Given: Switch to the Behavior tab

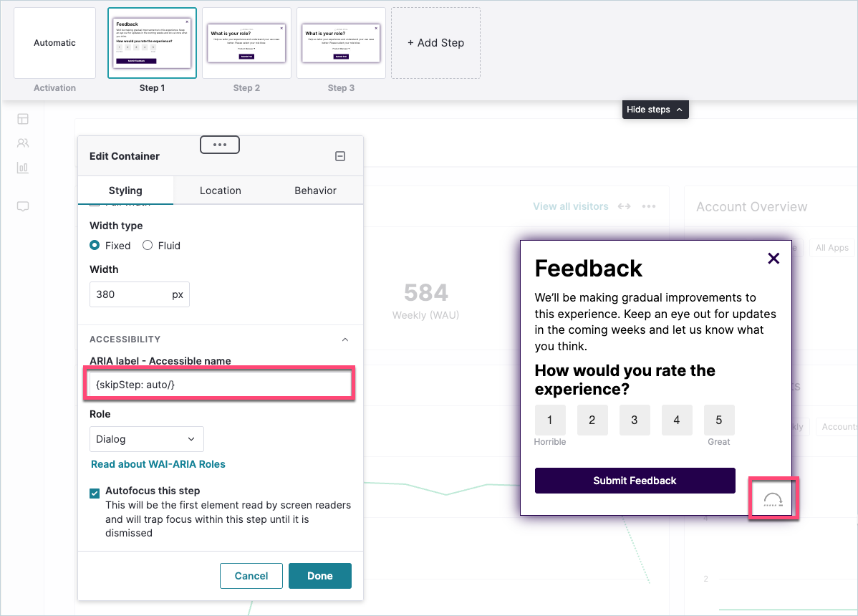Looking at the screenshot, I should 316,191.
